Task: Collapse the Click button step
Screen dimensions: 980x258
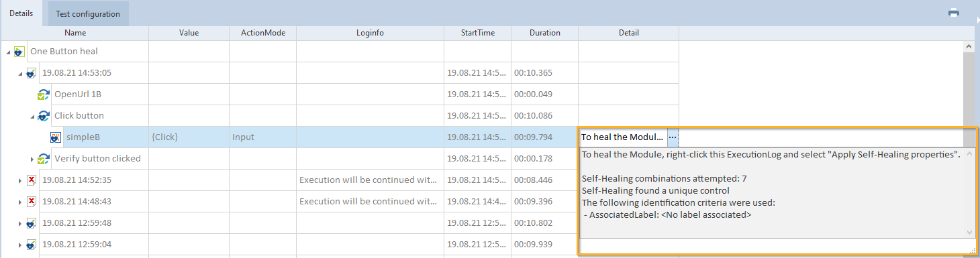Action: [x=32, y=116]
